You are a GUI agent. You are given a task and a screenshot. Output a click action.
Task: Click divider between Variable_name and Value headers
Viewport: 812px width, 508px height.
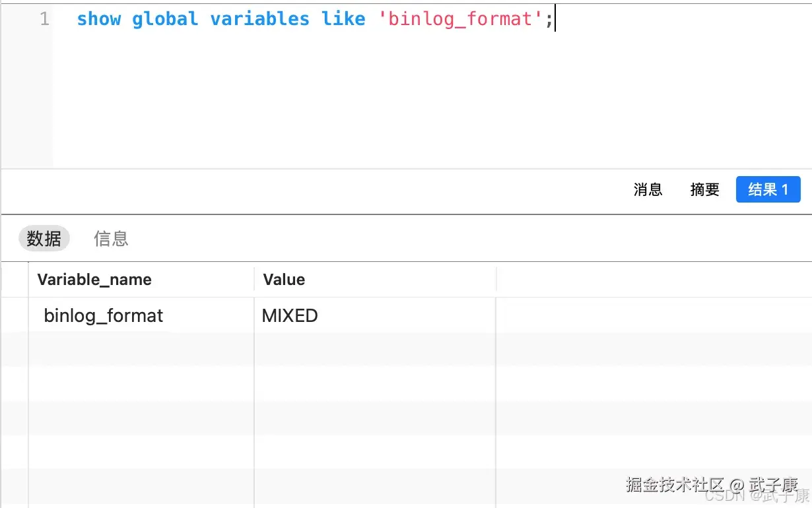(254, 280)
